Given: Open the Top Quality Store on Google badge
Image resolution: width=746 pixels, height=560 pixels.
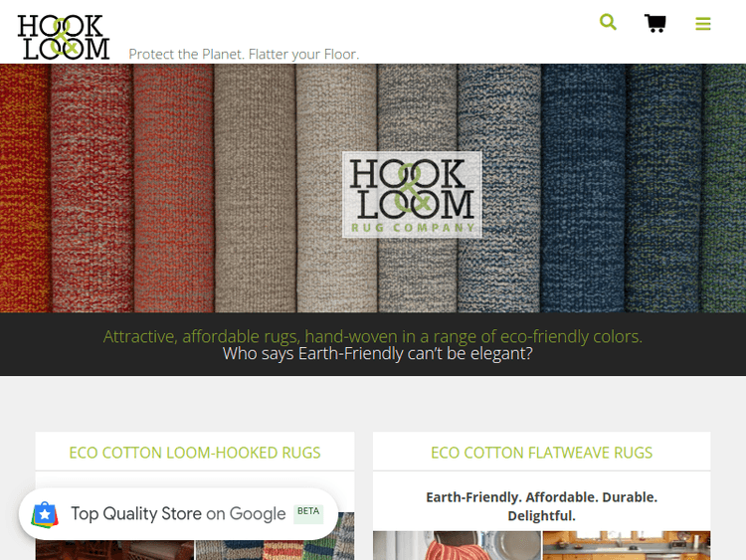Looking at the screenshot, I should (x=178, y=514).
